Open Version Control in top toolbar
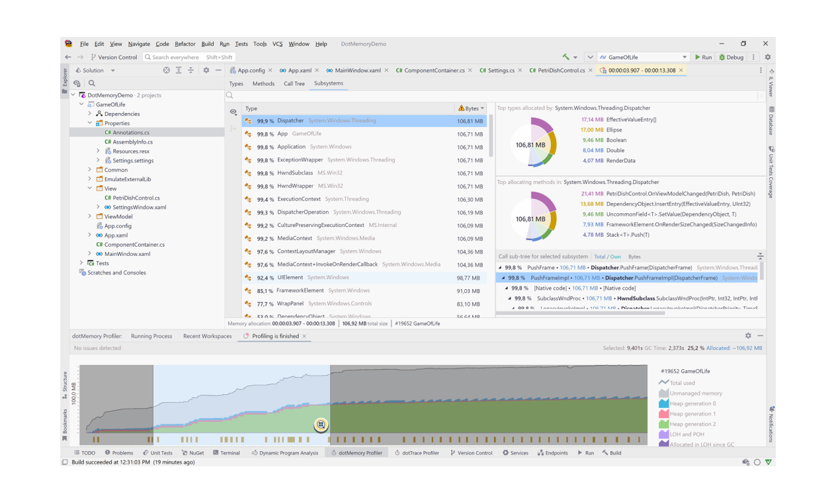 click(x=114, y=58)
